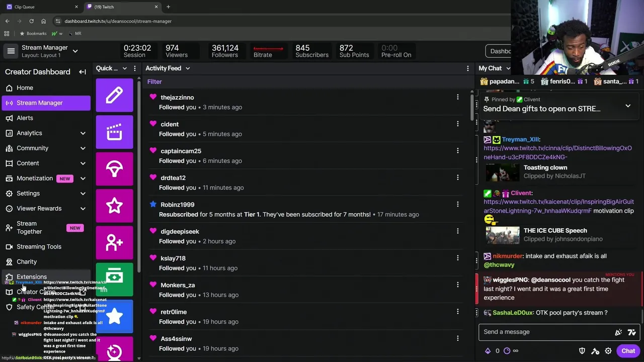Image resolution: width=644 pixels, height=362 pixels.
Task: Click THE ICE CUBE Speech clip thumbnail
Action: coord(502,235)
